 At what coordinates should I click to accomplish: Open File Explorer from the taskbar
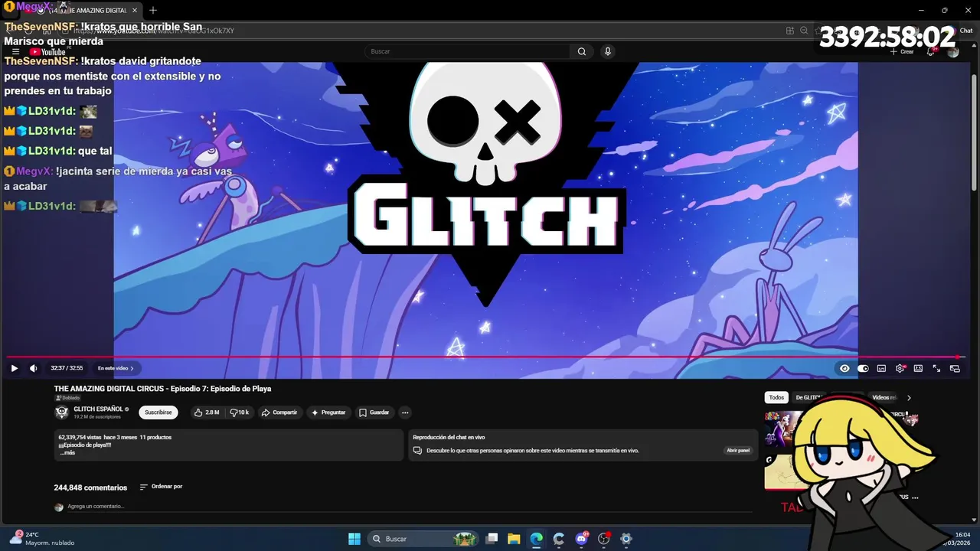point(514,539)
